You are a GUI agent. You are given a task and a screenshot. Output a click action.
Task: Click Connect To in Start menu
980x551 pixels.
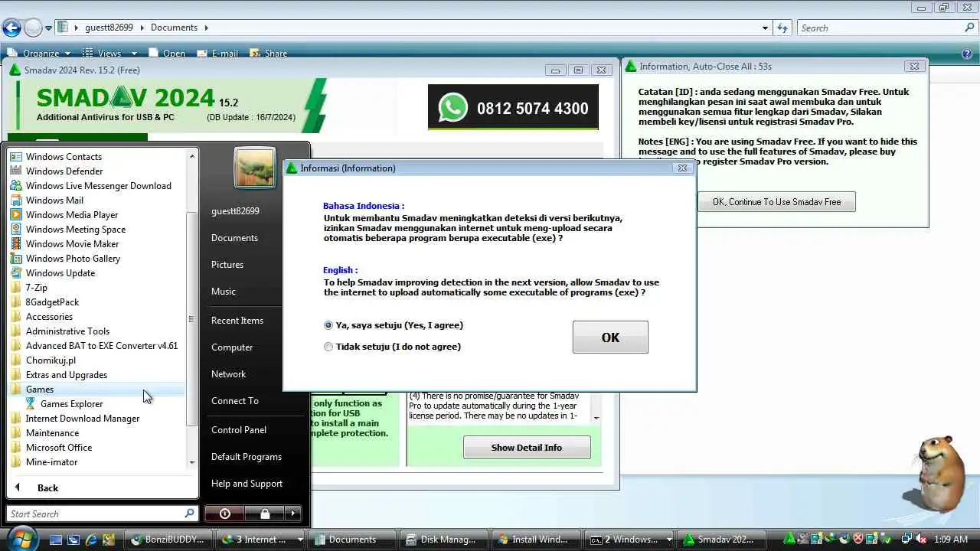click(x=235, y=401)
